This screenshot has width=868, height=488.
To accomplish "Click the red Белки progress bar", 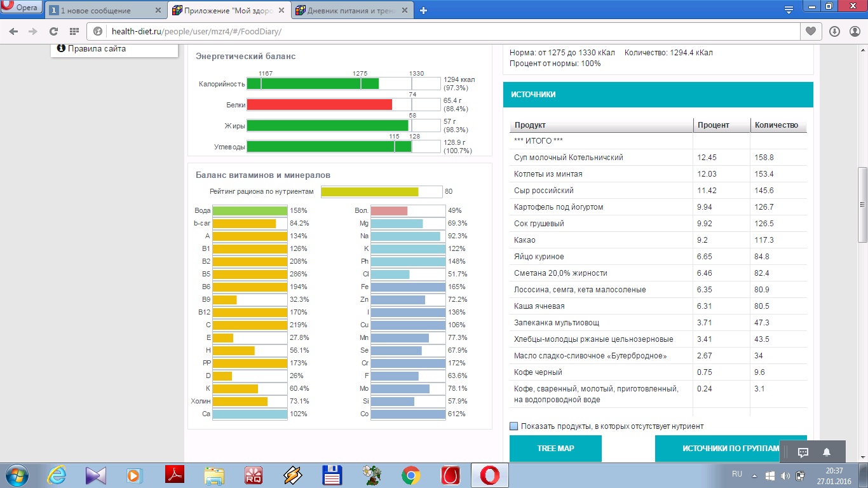I will pos(319,105).
